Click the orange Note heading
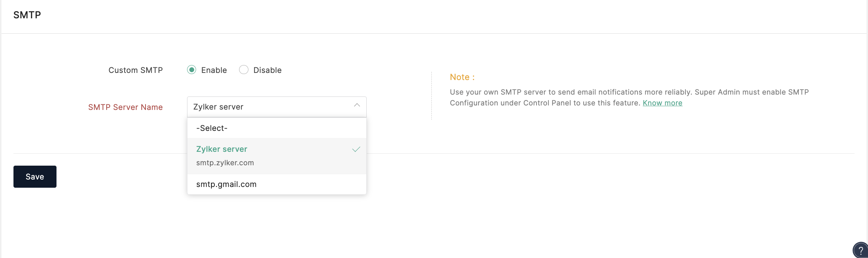The width and height of the screenshot is (868, 258). pyautogui.click(x=462, y=77)
